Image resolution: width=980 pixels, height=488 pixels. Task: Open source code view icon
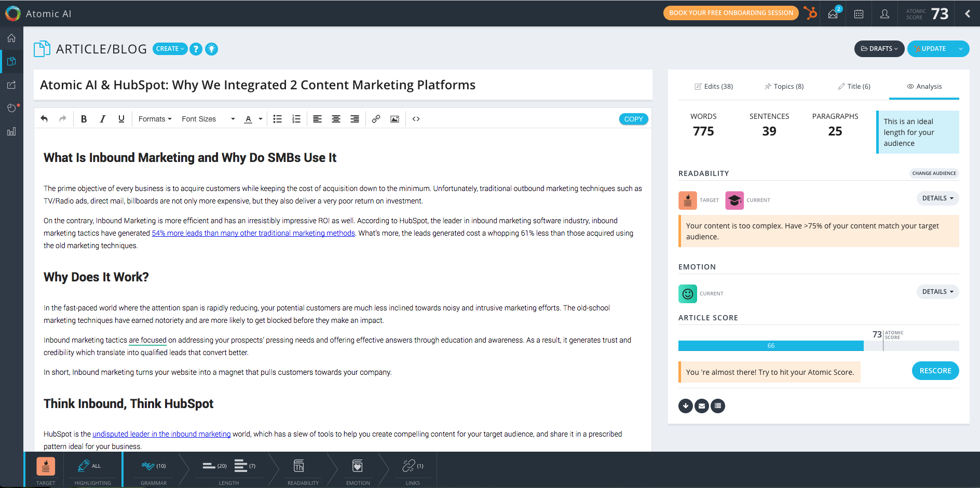coord(416,119)
